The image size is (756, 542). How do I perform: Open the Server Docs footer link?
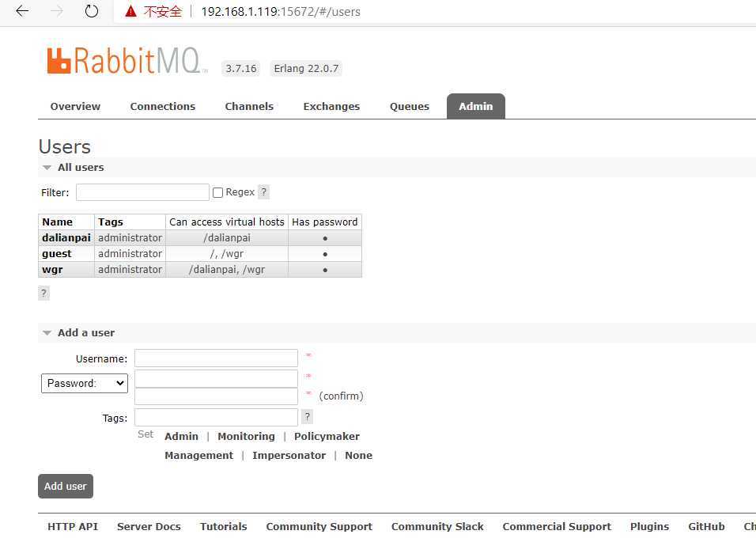[x=149, y=526]
